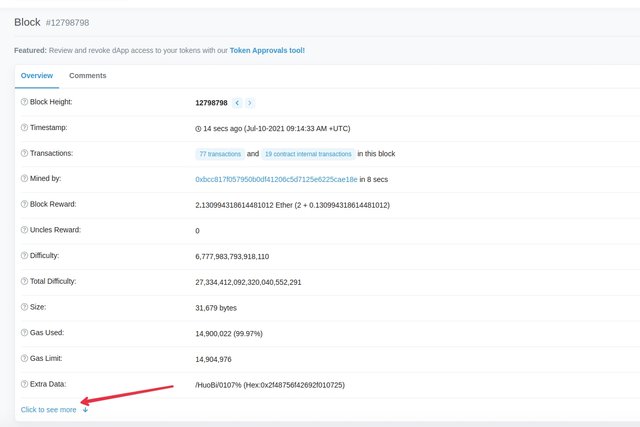The height and width of the screenshot is (427, 640).
Task: Select the block height value 12798798
Action: click(211, 103)
